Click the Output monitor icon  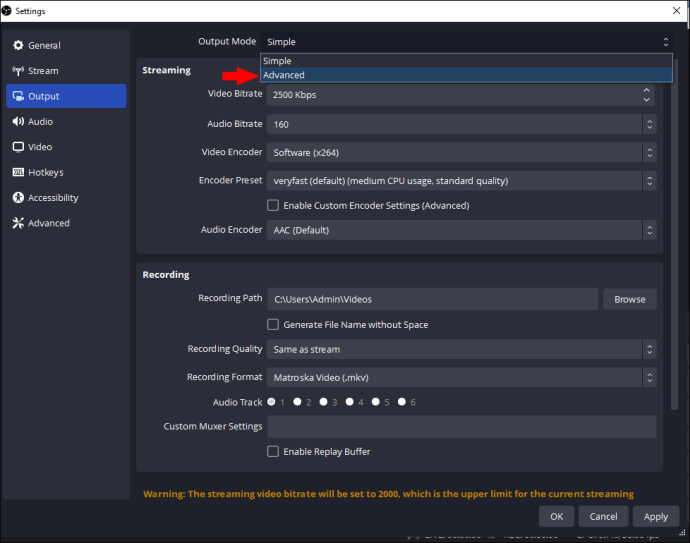pyautogui.click(x=18, y=96)
